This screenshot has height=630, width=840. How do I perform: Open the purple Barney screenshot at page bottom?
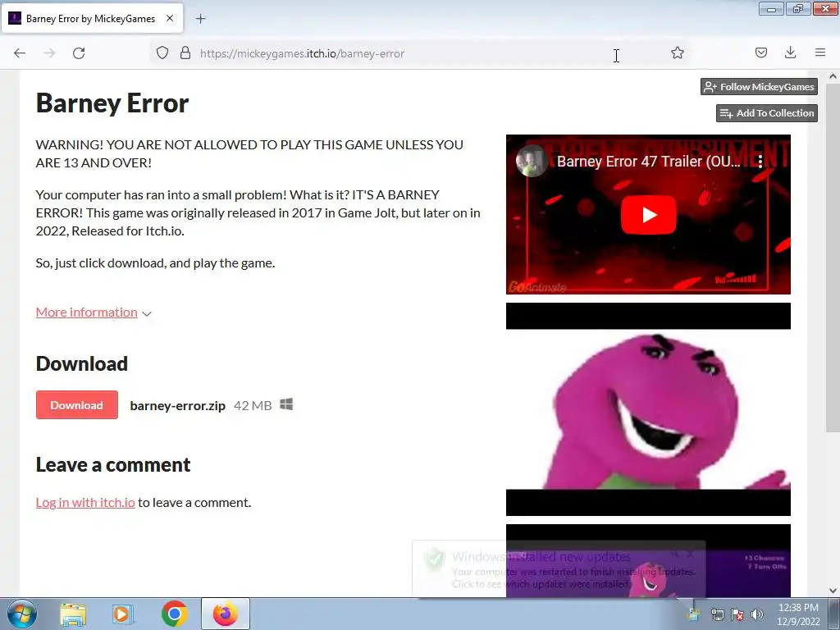click(648, 560)
